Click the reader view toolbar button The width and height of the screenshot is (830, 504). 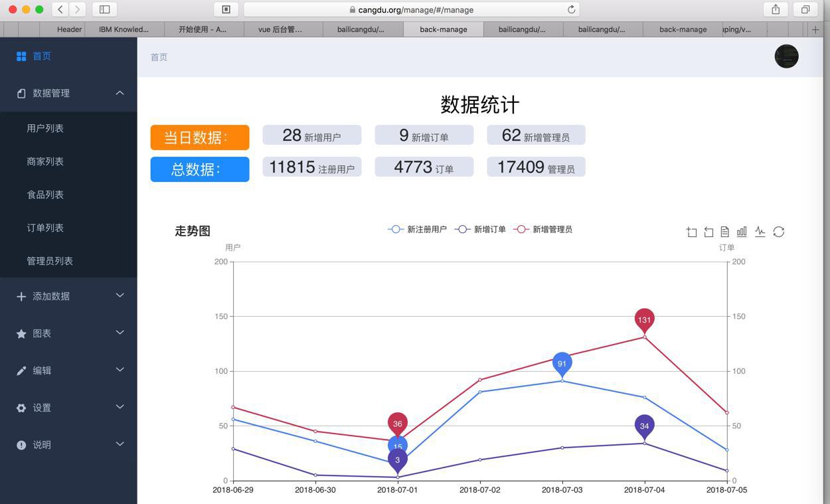point(226,9)
